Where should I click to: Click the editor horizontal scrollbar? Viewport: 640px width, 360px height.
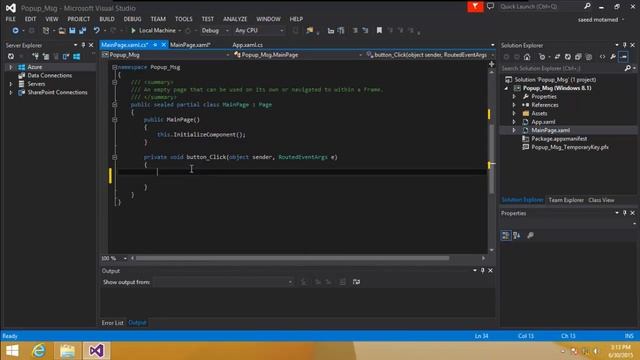pos(292,258)
